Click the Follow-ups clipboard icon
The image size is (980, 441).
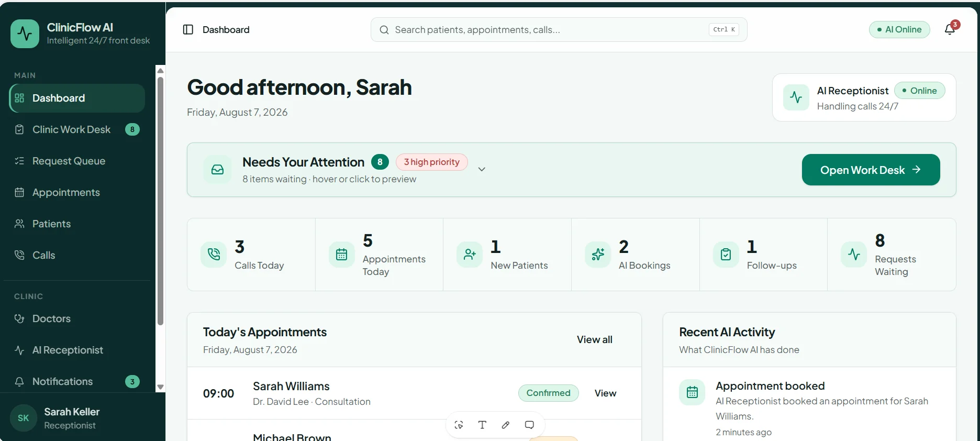tap(726, 255)
